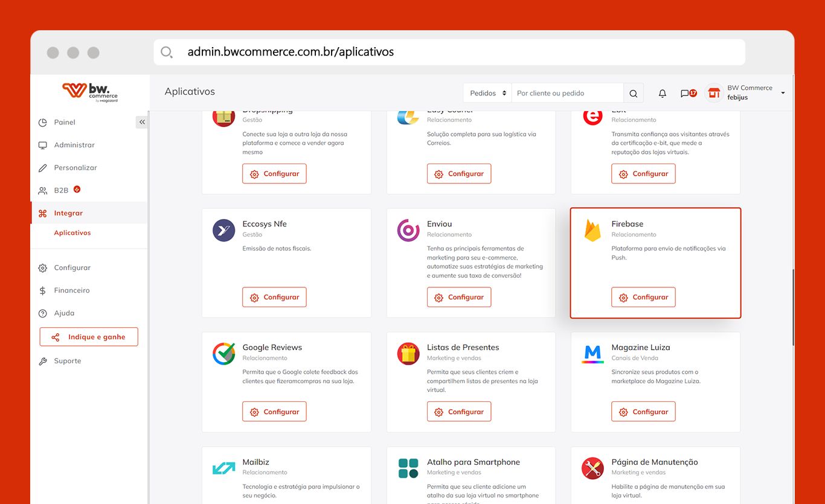825x504 pixels.
Task: Click the Aplicativos page heading
Action: click(190, 92)
